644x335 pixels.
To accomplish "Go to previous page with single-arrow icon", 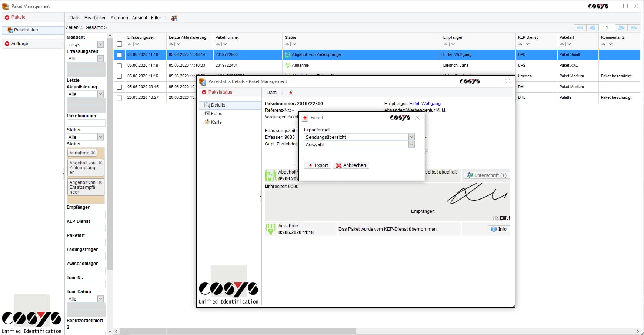I will pyautogui.click(x=593, y=28).
